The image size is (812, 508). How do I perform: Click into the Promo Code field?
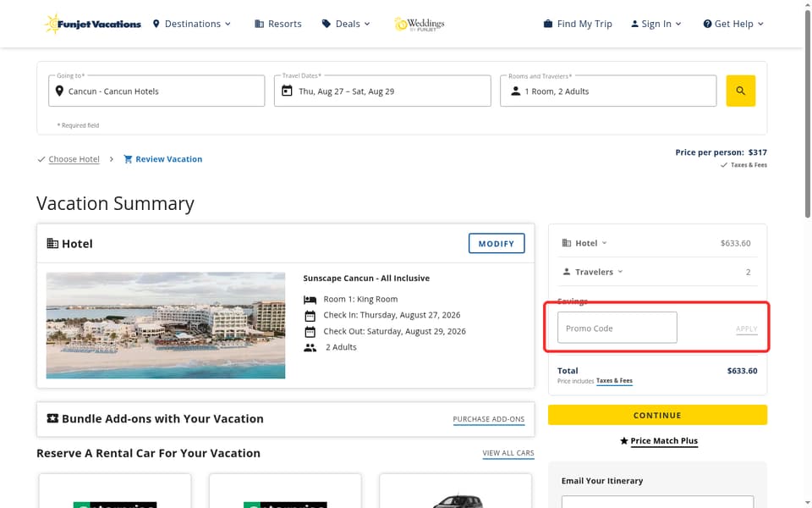[617, 328]
